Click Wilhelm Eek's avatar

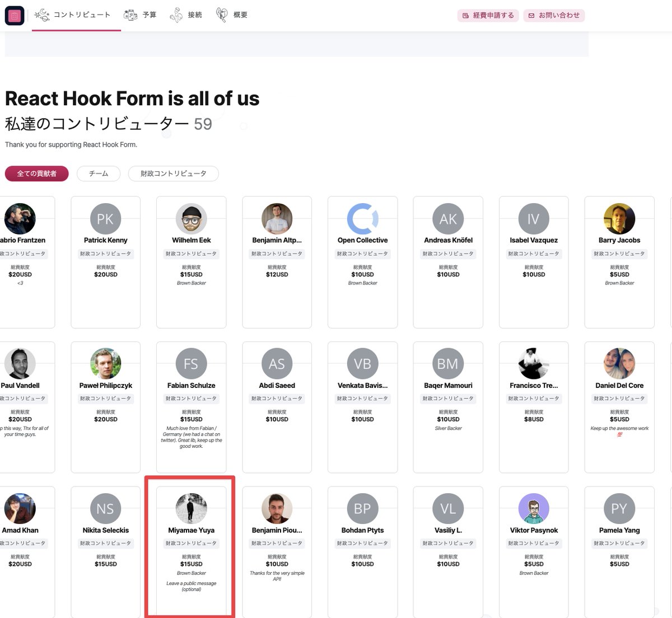(191, 219)
